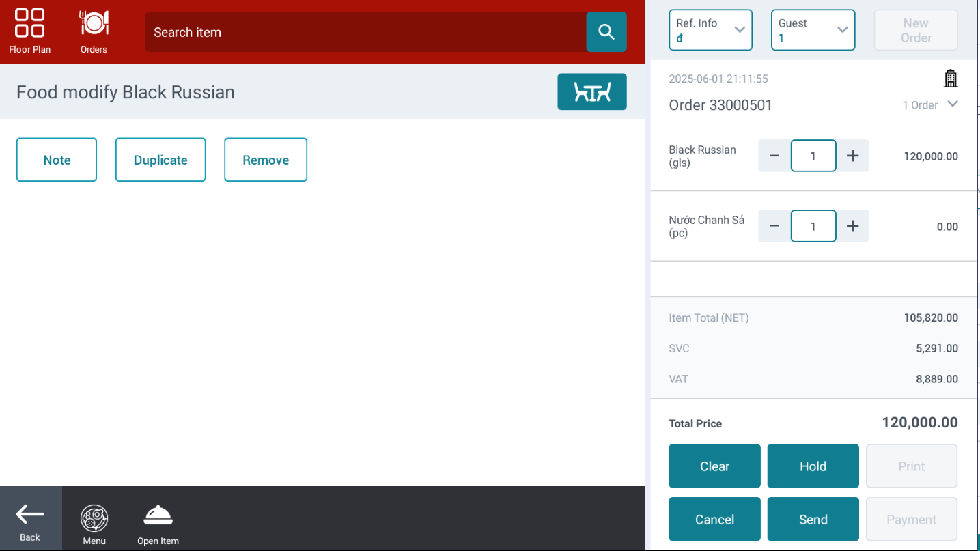This screenshot has width=980, height=551.
Task: Put the order on Hold
Action: pyautogui.click(x=813, y=466)
